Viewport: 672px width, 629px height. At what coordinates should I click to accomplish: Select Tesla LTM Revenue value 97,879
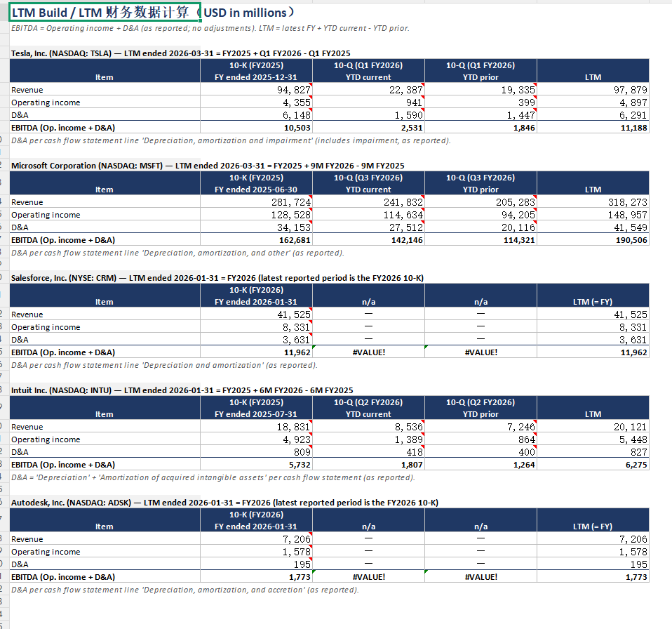pos(593,90)
